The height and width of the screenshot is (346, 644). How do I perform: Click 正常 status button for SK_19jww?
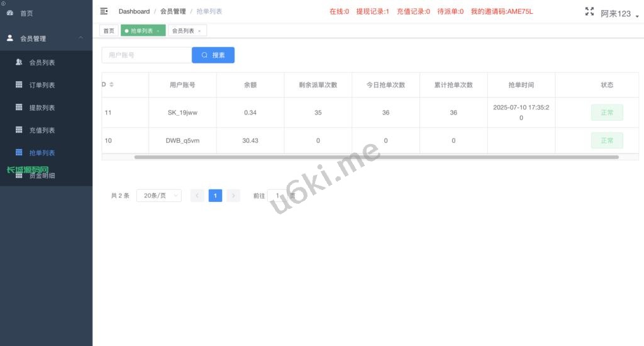point(606,113)
